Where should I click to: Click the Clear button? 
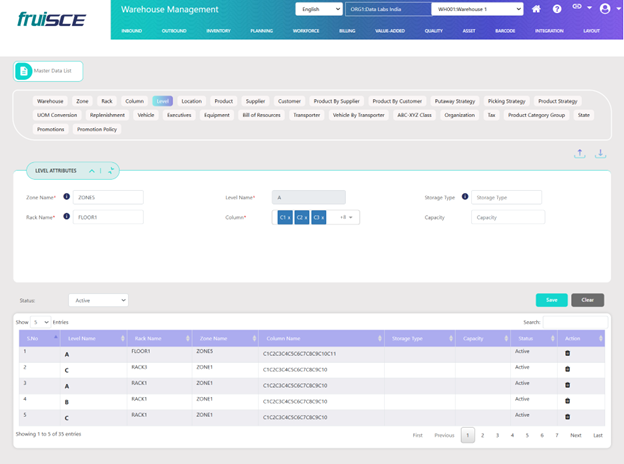tap(587, 299)
